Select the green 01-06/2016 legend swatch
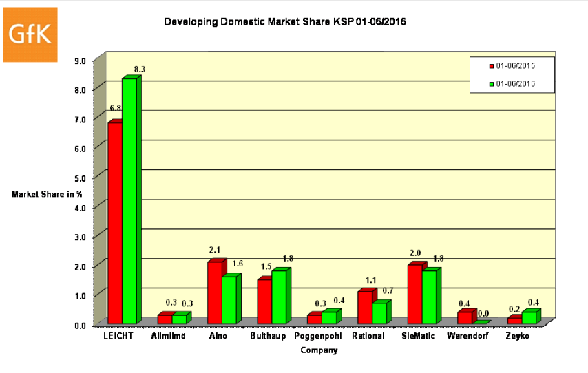The width and height of the screenshot is (588, 373). coord(491,84)
